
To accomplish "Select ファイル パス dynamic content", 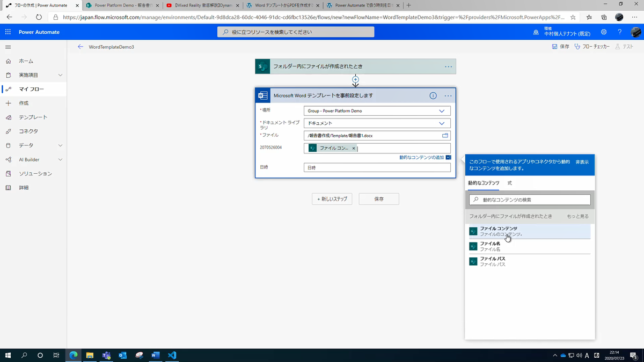I will [530, 261].
